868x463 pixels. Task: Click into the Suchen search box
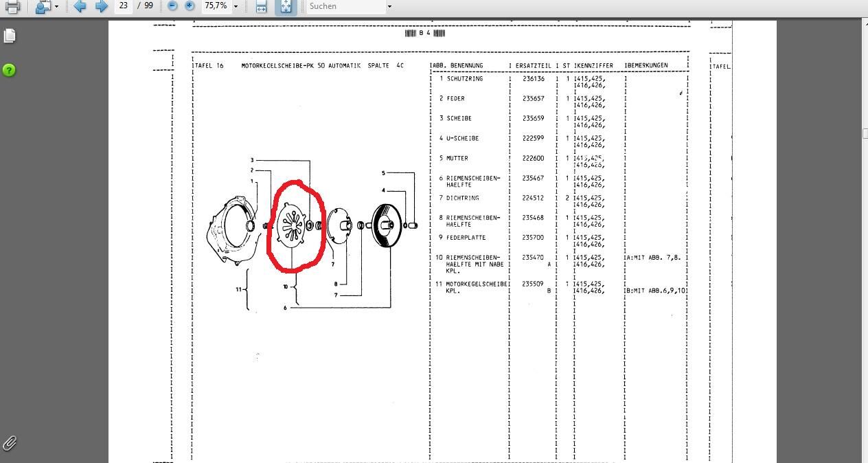point(343,6)
